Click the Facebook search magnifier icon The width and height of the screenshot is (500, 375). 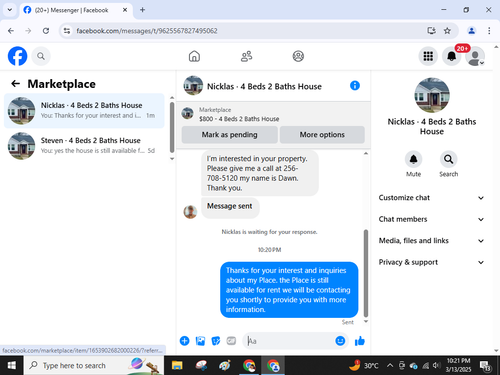coord(41,56)
